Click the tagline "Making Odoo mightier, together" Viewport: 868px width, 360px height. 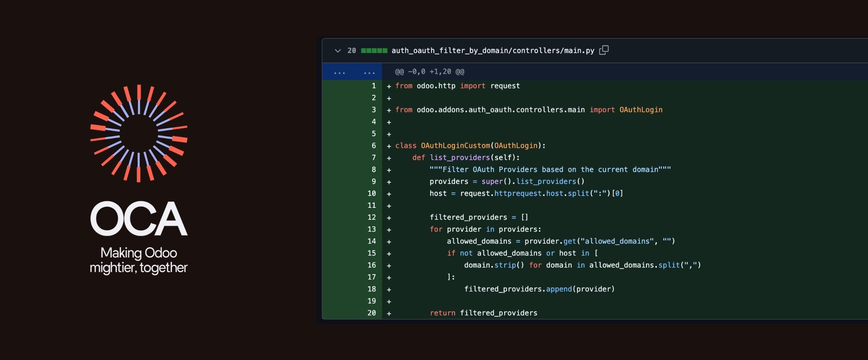coord(139,260)
